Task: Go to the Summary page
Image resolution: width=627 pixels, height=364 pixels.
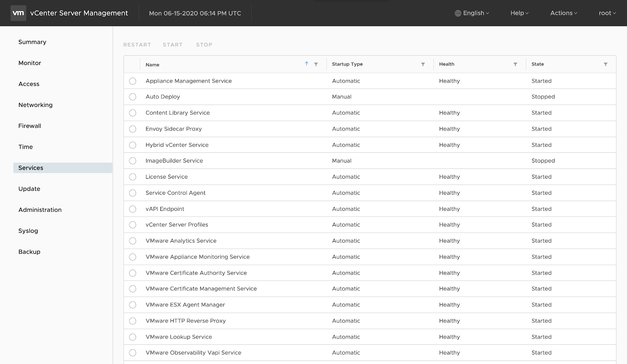Action: (32, 42)
